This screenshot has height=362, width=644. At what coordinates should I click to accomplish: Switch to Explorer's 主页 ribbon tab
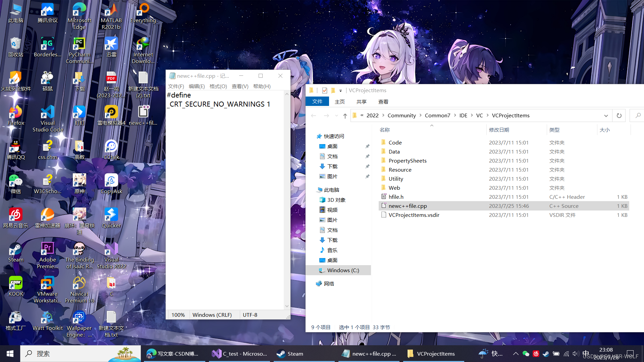pos(340,102)
